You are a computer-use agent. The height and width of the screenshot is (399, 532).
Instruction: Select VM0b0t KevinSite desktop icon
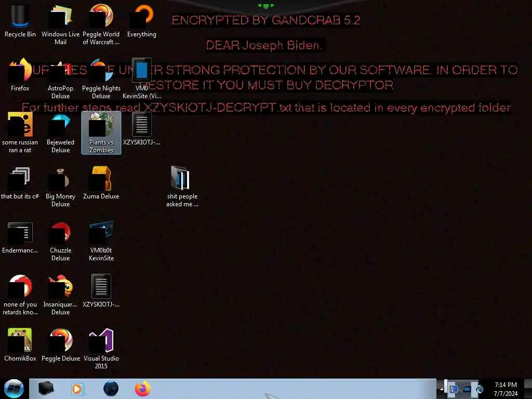click(101, 240)
